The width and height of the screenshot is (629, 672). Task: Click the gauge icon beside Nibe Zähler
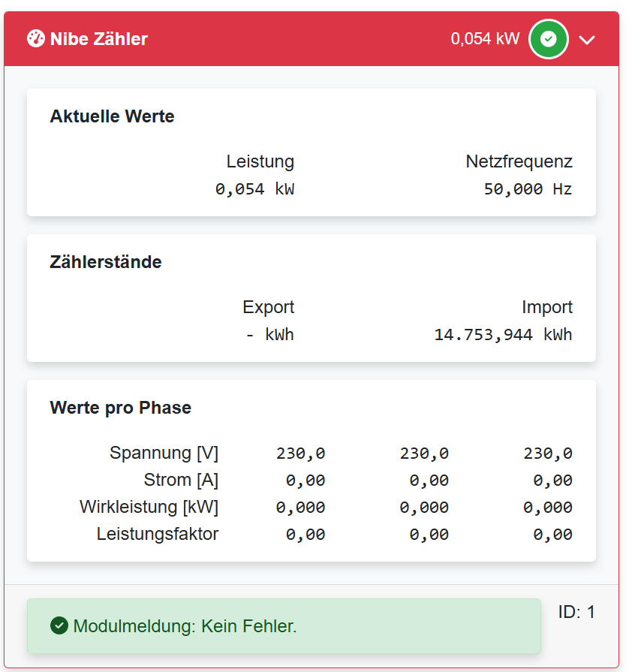tap(35, 39)
